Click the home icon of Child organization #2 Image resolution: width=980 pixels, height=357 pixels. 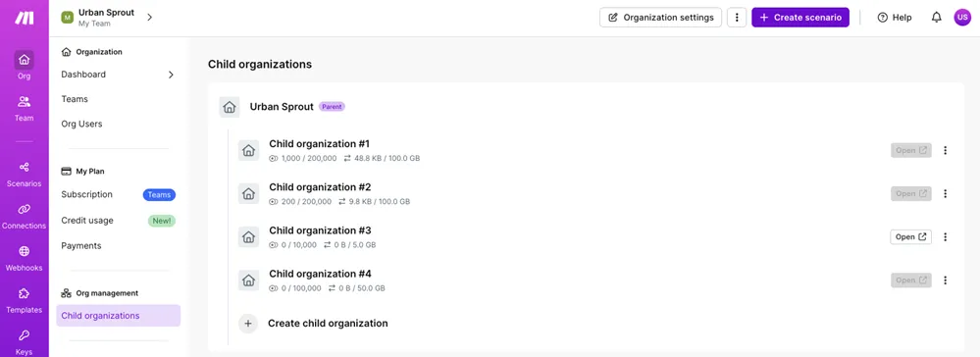tap(249, 194)
